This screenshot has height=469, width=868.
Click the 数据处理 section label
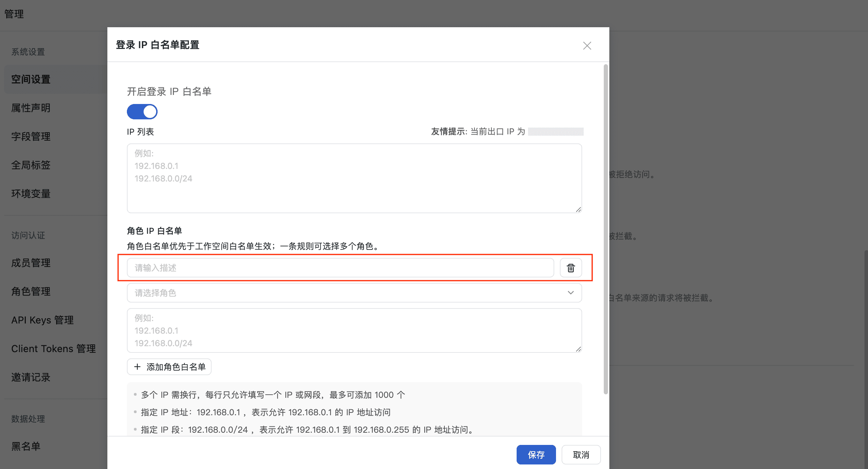pyautogui.click(x=28, y=419)
